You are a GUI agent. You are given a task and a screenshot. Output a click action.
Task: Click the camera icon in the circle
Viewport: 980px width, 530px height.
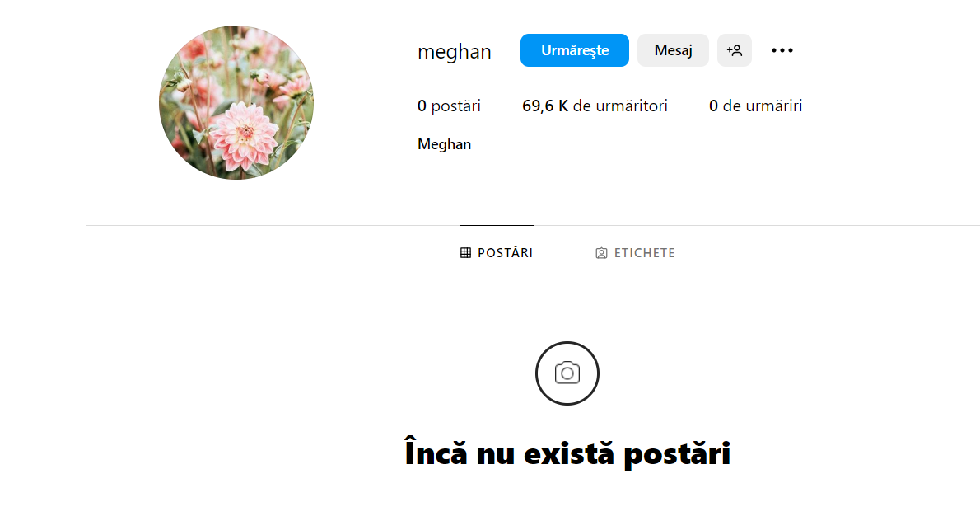[567, 373]
